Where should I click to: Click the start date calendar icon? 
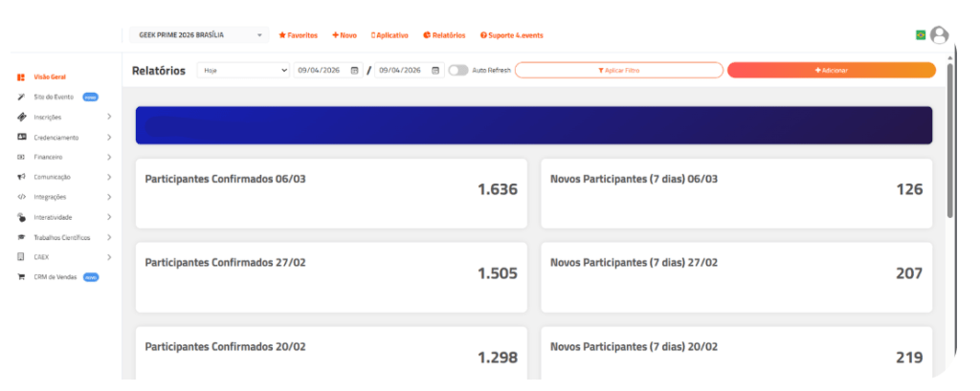[x=354, y=70]
